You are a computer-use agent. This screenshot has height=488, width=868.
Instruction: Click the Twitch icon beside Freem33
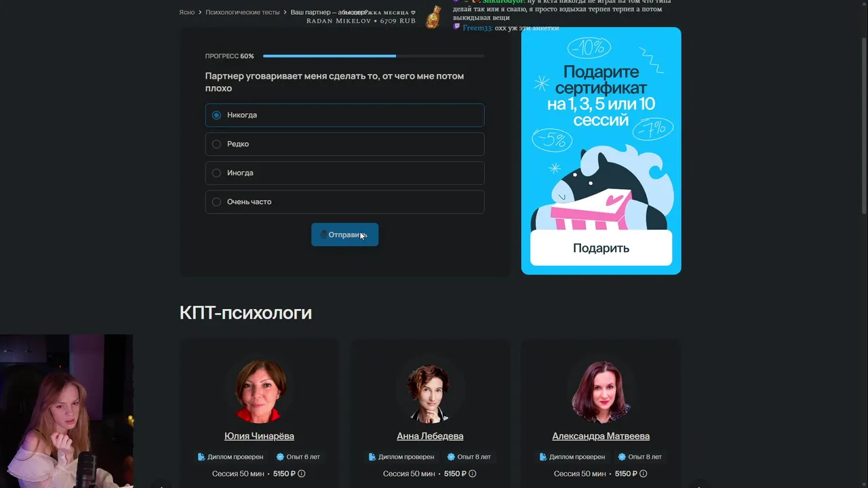[456, 27]
